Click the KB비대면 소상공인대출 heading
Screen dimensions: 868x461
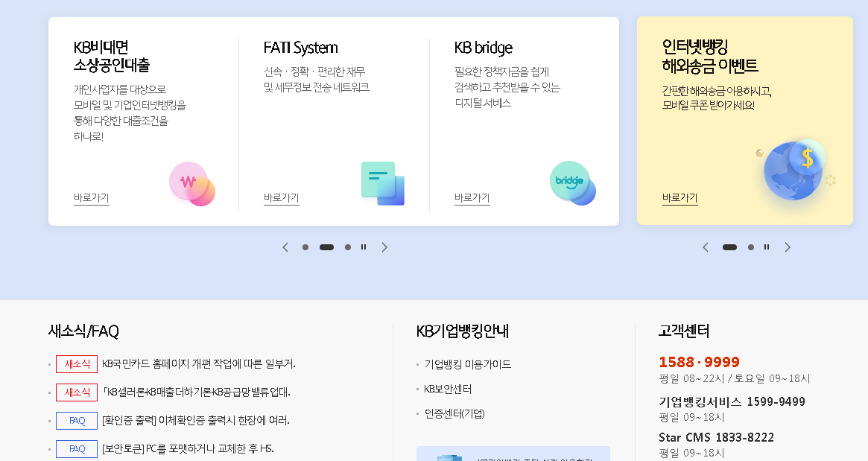click(112, 56)
